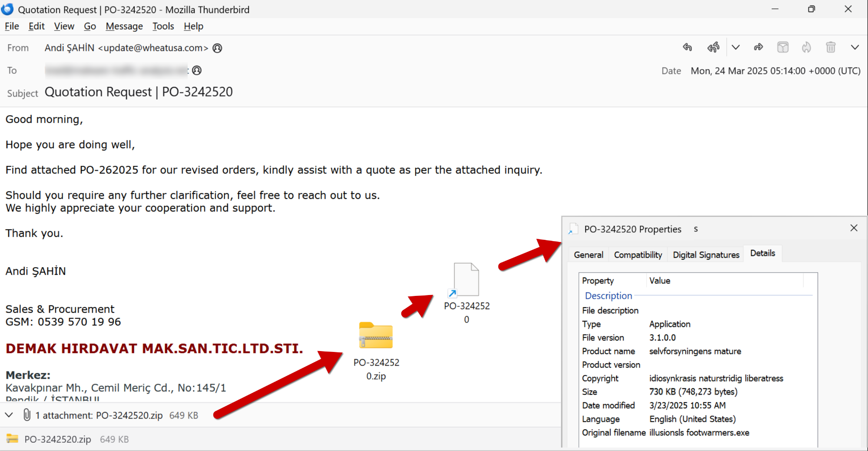Close the PO-3242520 Properties dialog
This screenshot has height=451, width=868.
click(x=854, y=228)
